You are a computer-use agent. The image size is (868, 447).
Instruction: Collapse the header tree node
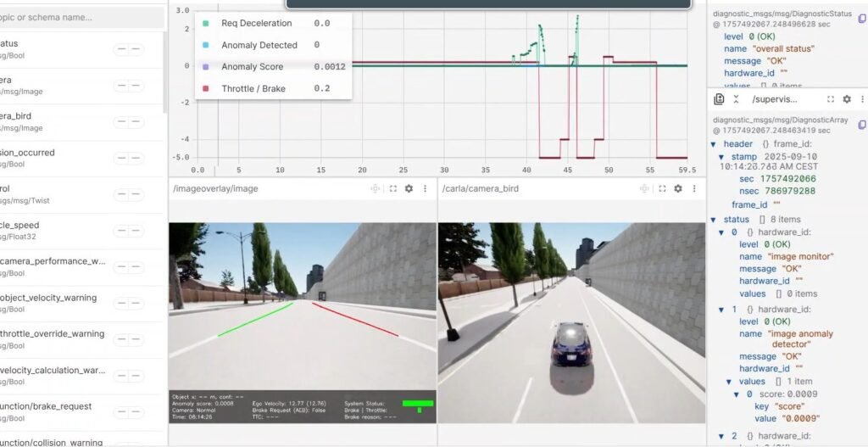(714, 144)
